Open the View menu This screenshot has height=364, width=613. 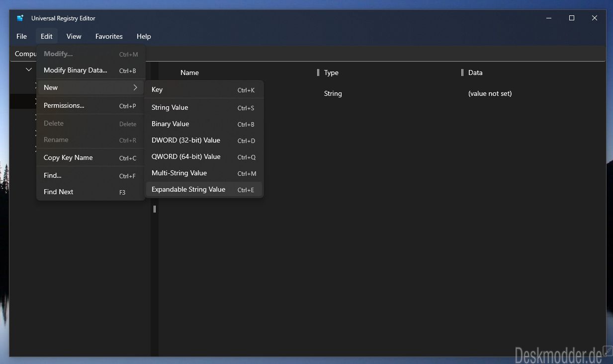pos(74,36)
